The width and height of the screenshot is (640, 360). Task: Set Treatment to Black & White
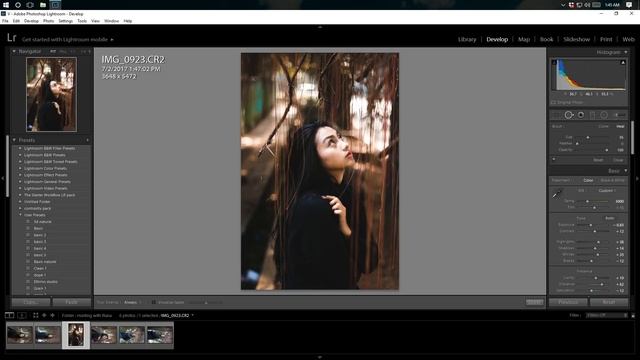click(x=612, y=180)
